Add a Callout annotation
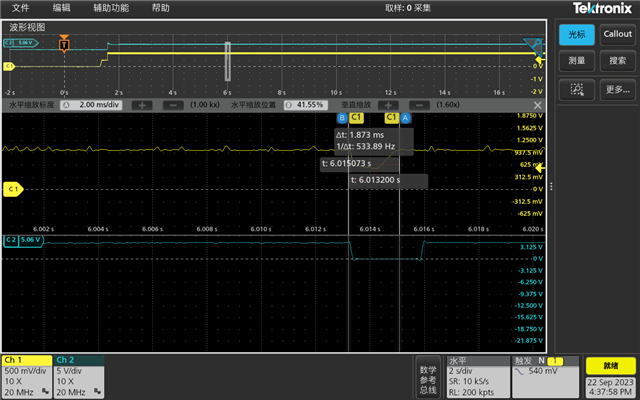The width and height of the screenshot is (640, 400). coord(618,34)
